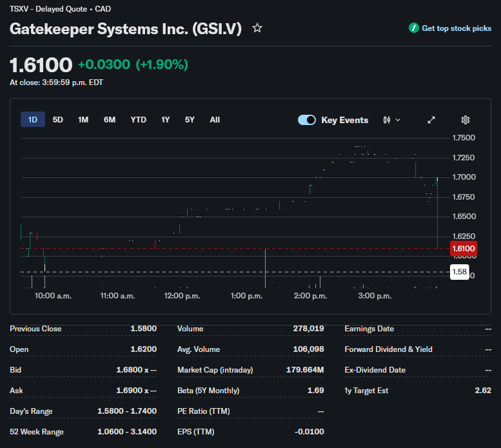Click the red 1.6100 price marker

click(464, 248)
